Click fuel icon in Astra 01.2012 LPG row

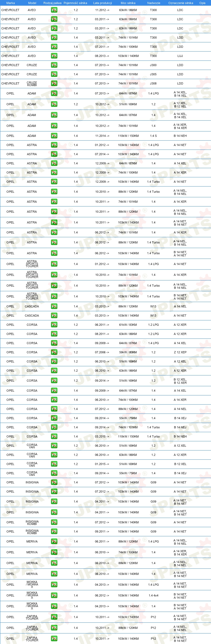point(54,145)
